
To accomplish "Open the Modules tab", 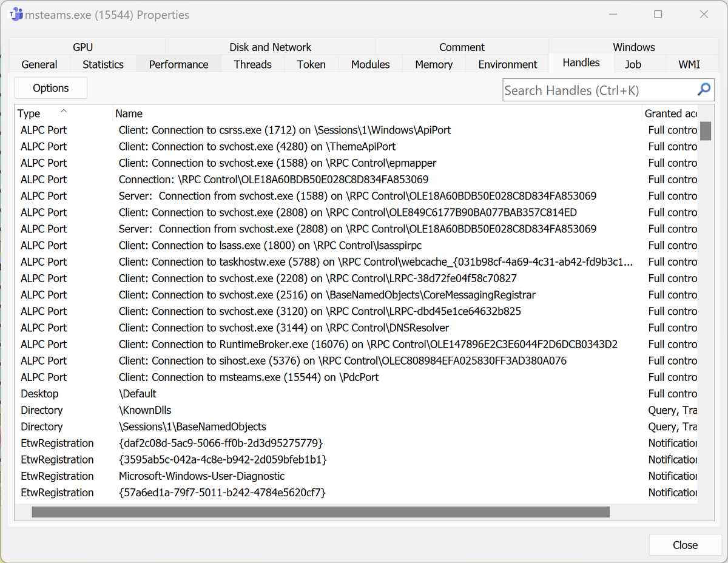I will tap(371, 64).
